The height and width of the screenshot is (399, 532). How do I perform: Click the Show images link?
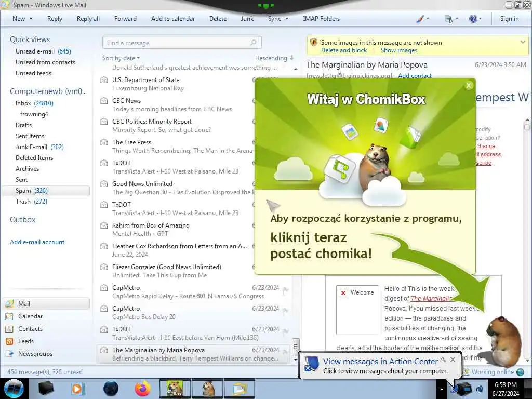tap(398, 50)
